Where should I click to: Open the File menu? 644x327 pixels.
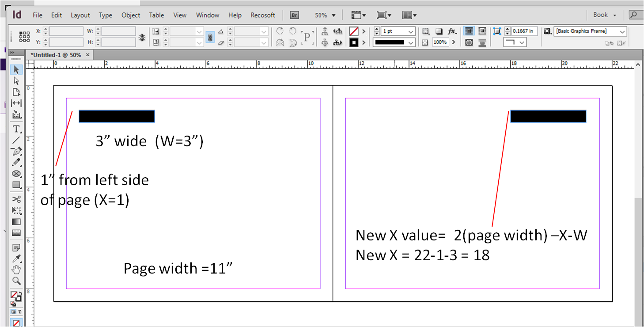pos(38,15)
